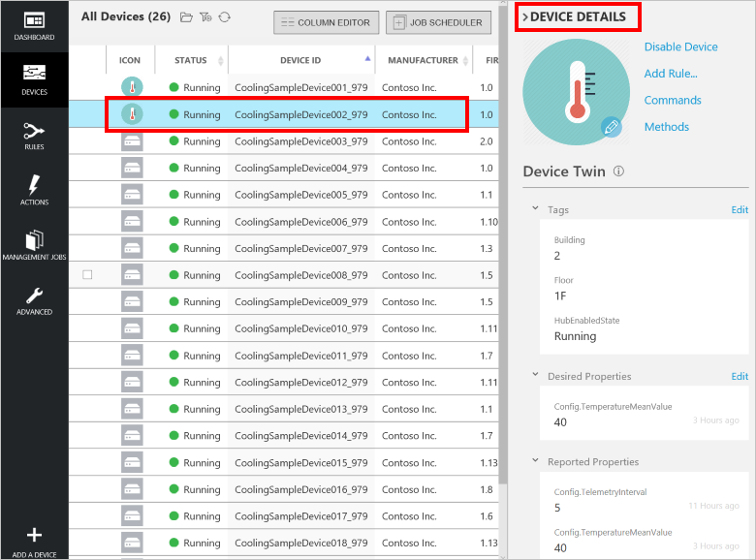Click thermometer icon of CoolingSampleDevice002_979

tap(132, 114)
